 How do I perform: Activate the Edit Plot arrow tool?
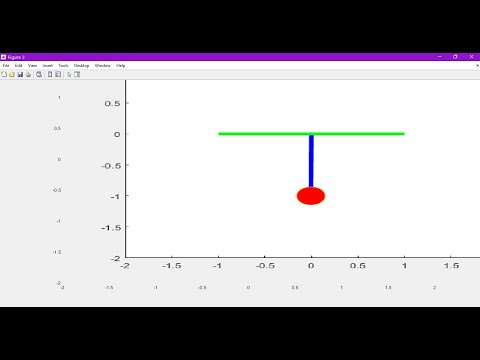point(69,74)
